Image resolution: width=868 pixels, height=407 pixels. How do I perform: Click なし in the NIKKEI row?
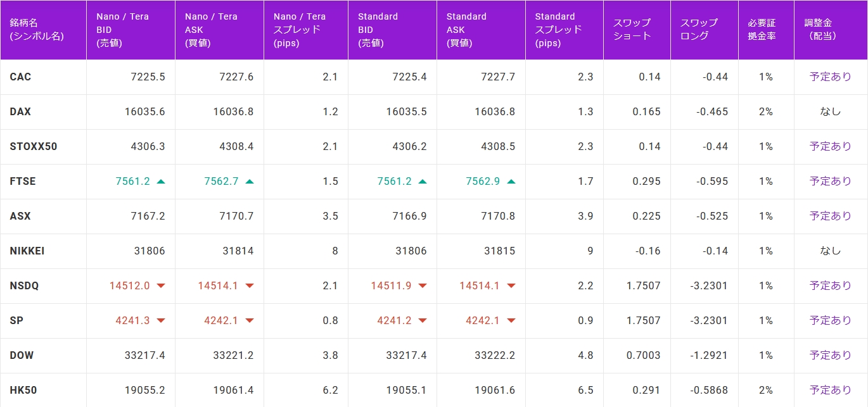831,251
